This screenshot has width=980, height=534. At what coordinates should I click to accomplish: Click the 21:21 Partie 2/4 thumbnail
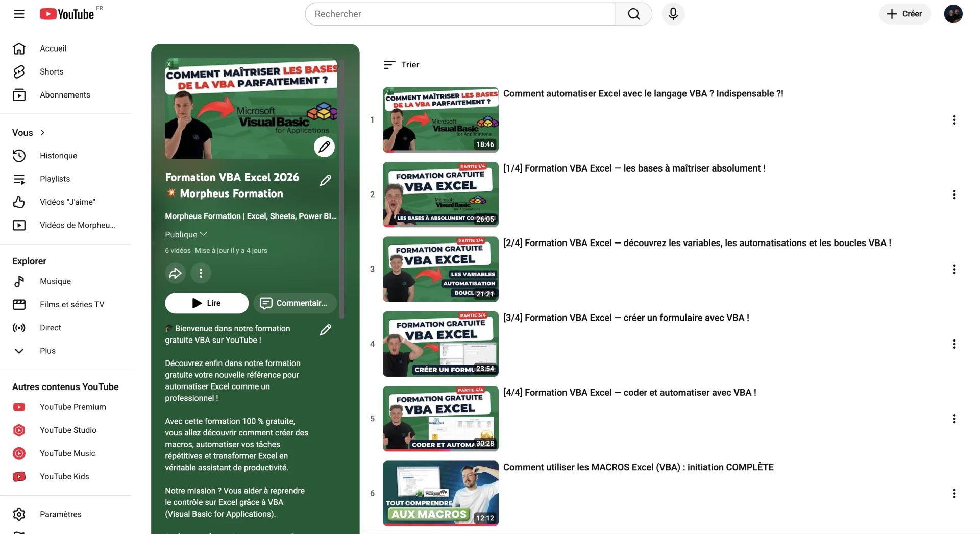pos(440,270)
